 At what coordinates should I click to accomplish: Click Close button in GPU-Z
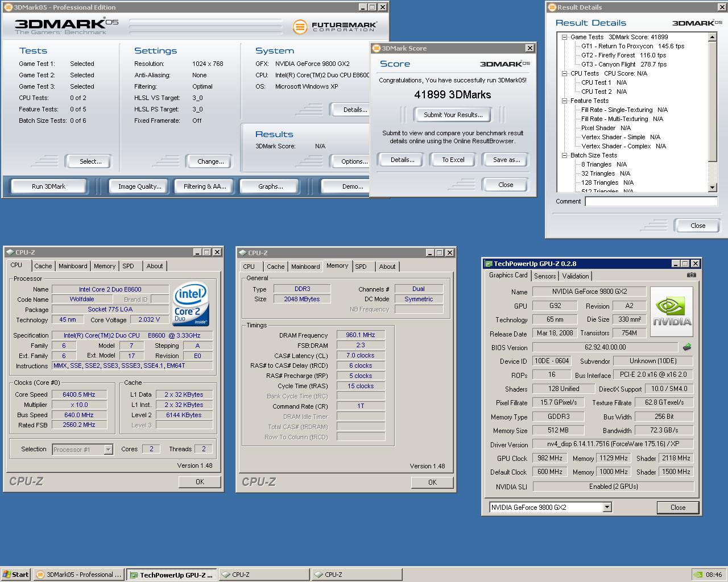pyautogui.click(x=677, y=508)
